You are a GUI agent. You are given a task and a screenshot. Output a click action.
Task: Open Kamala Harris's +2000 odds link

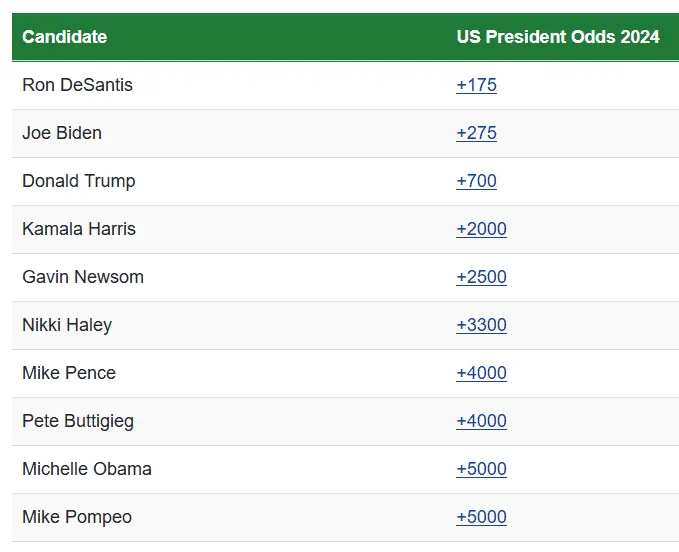pos(481,229)
